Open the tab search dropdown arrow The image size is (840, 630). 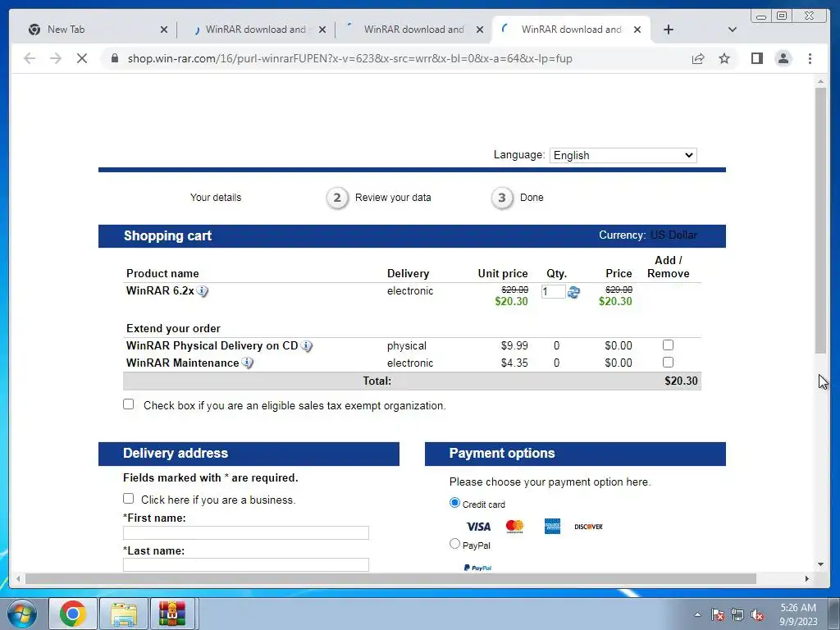pos(733,30)
